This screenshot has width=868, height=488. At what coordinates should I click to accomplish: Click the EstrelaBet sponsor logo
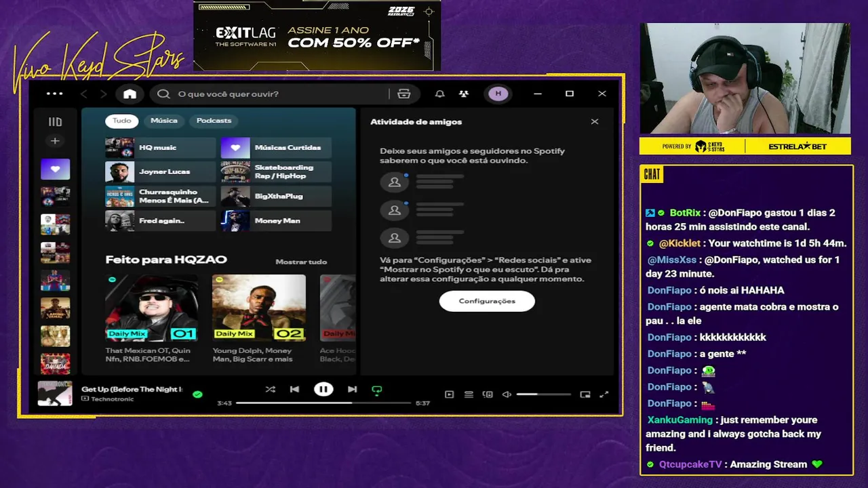click(x=797, y=146)
